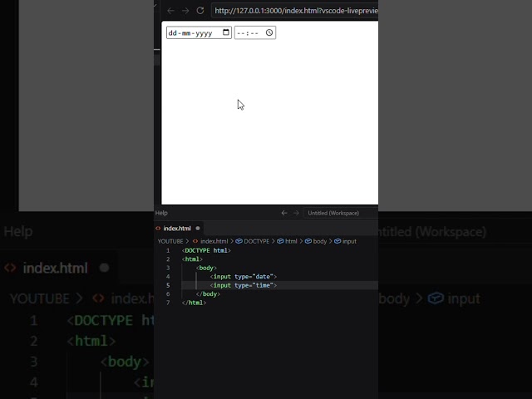Click body in the breadcrumb
Viewport: 532px width, 399px height.
(319, 241)
